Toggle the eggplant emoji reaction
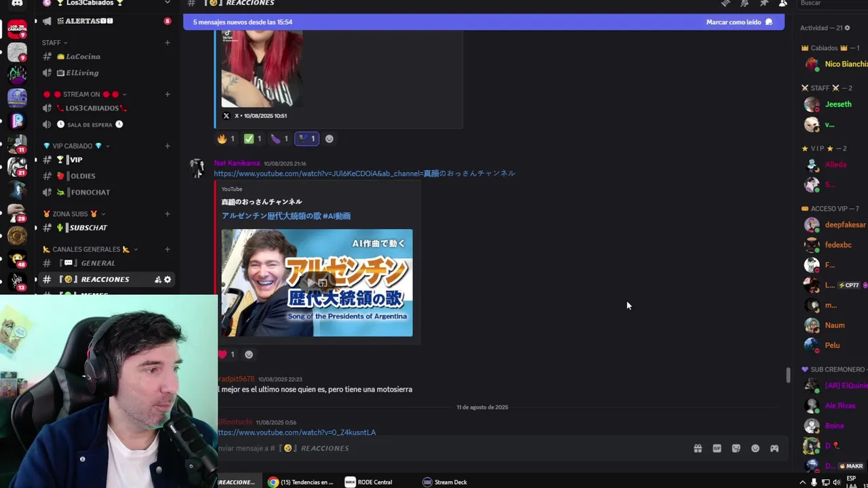The height and width of the screenshot is (488, 868). click(x=280, y=139)
